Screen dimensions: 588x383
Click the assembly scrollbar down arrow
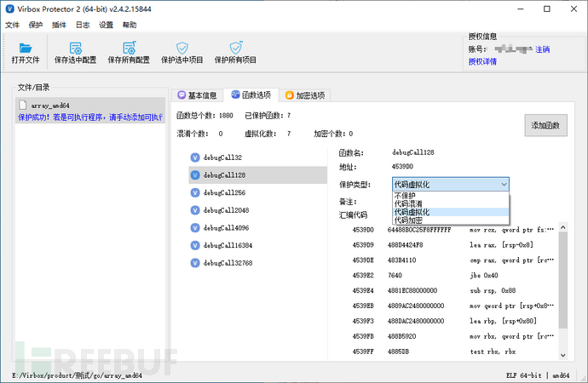point(563,355)
